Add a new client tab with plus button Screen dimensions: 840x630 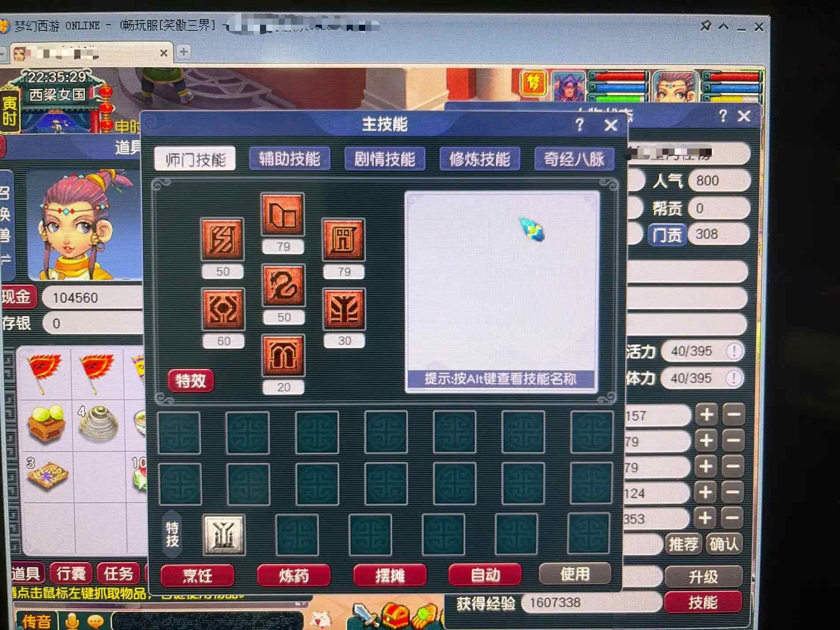point(183,52)
